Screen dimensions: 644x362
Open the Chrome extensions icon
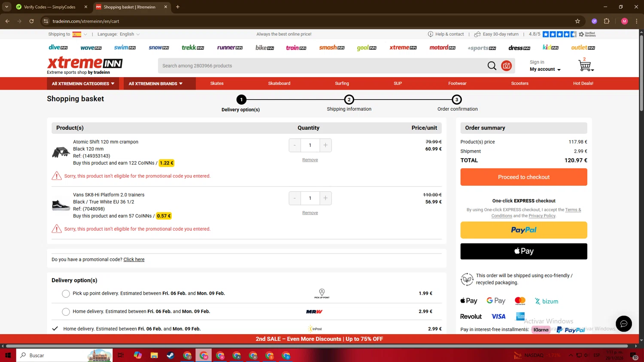click(x=607, y=21)
